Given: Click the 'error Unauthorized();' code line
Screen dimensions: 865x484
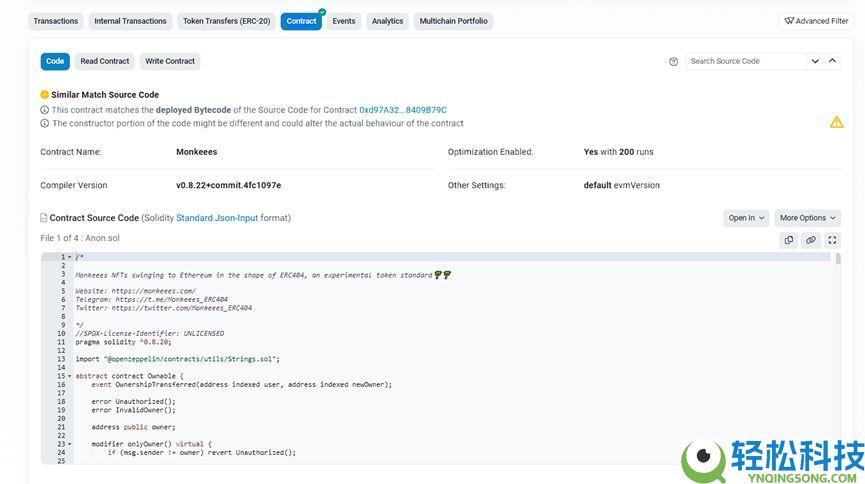Looking at the screenshot, I should [134, 402].
